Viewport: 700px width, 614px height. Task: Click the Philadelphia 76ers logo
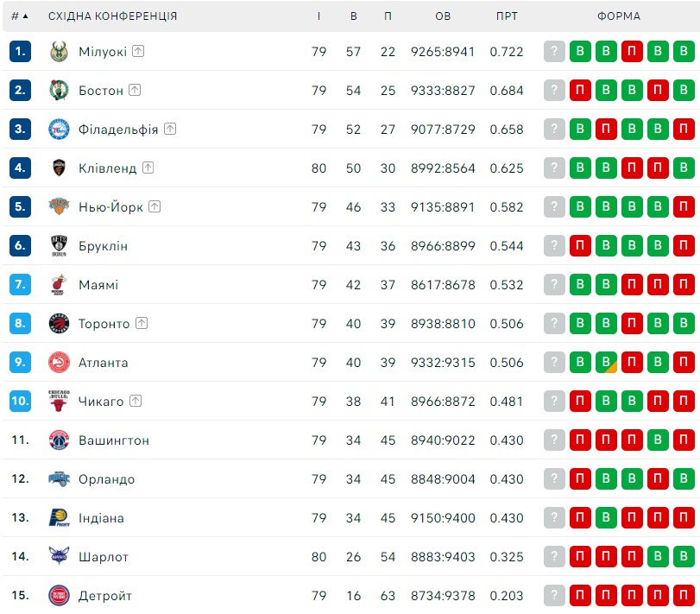click(59, 129)
